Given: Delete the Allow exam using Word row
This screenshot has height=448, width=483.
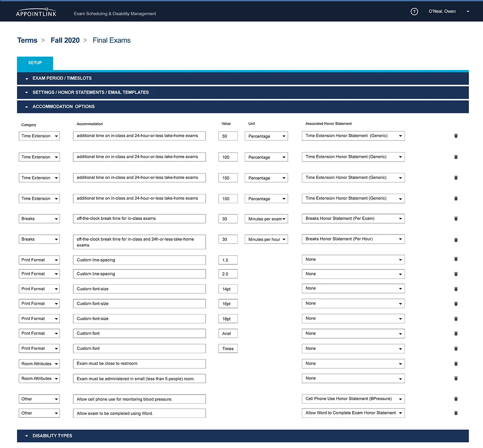Looking at the screenshot, I should pyautogui.click(x=456, y=413).
